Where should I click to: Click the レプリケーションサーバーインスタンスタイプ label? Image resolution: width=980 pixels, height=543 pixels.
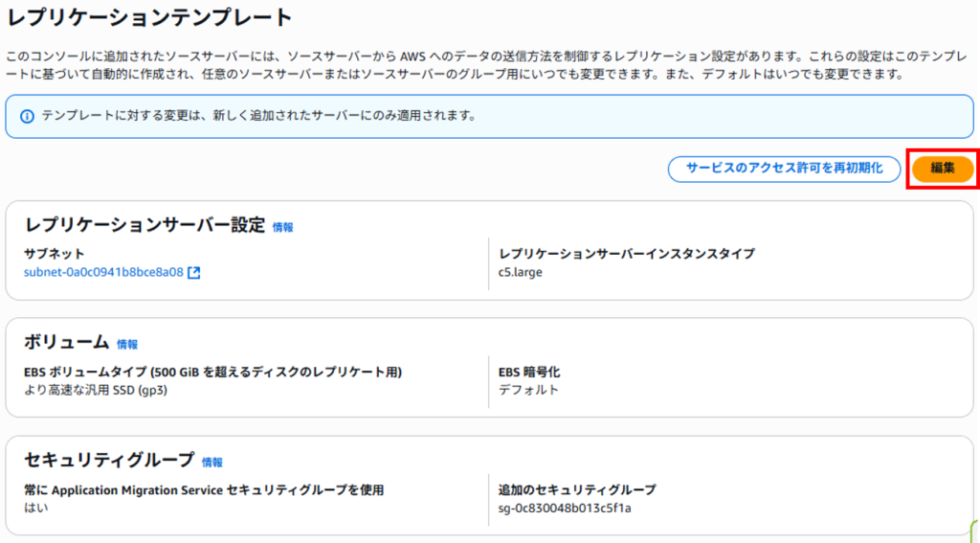click(627, 254)
